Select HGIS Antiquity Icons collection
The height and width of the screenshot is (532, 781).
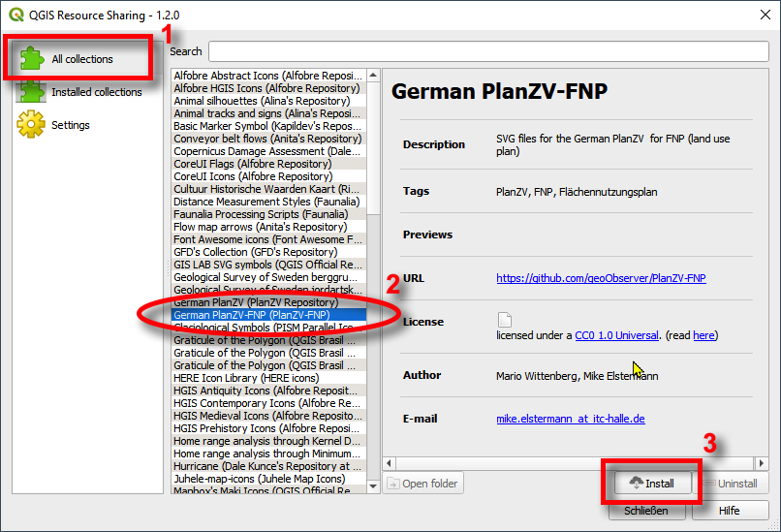point(269,391)
